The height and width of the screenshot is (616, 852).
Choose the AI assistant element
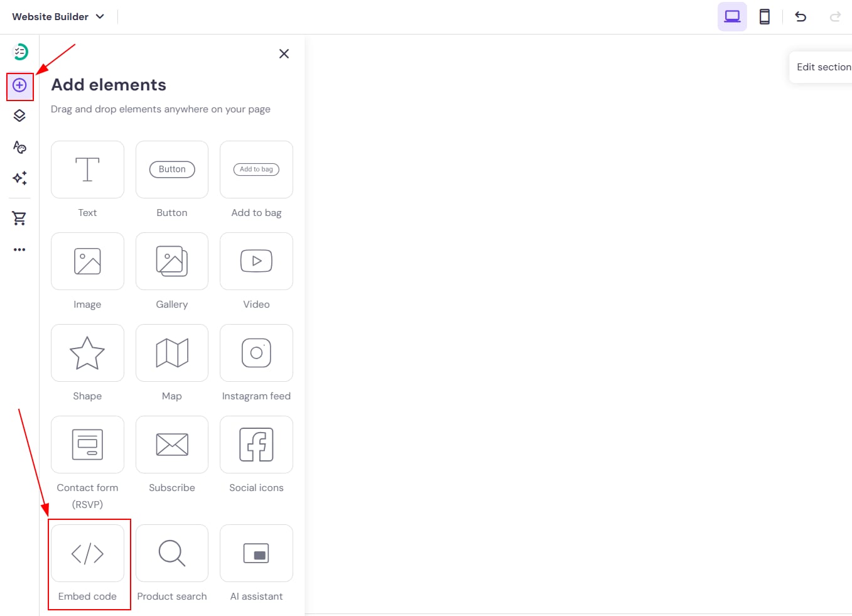[x=256, y=554]
